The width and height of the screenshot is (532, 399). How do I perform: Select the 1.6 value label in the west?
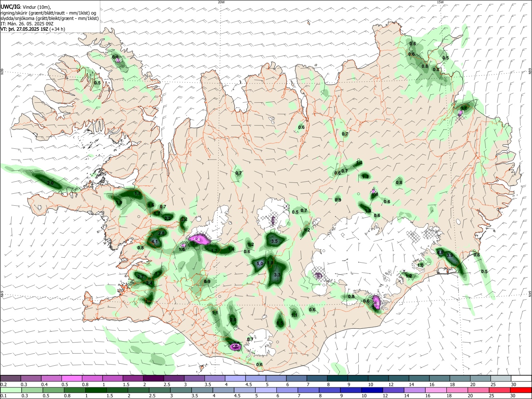click(x=151, y=205)
